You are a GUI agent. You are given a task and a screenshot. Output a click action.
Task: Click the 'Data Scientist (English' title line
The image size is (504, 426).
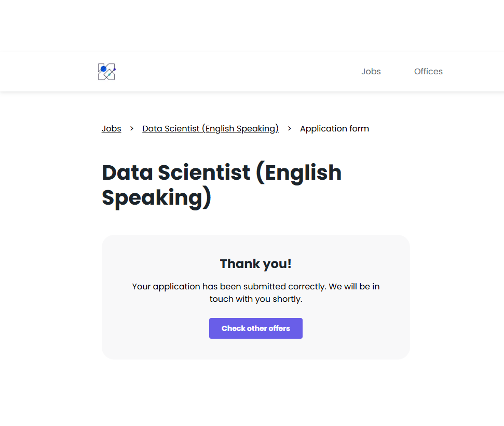(222, 173)
